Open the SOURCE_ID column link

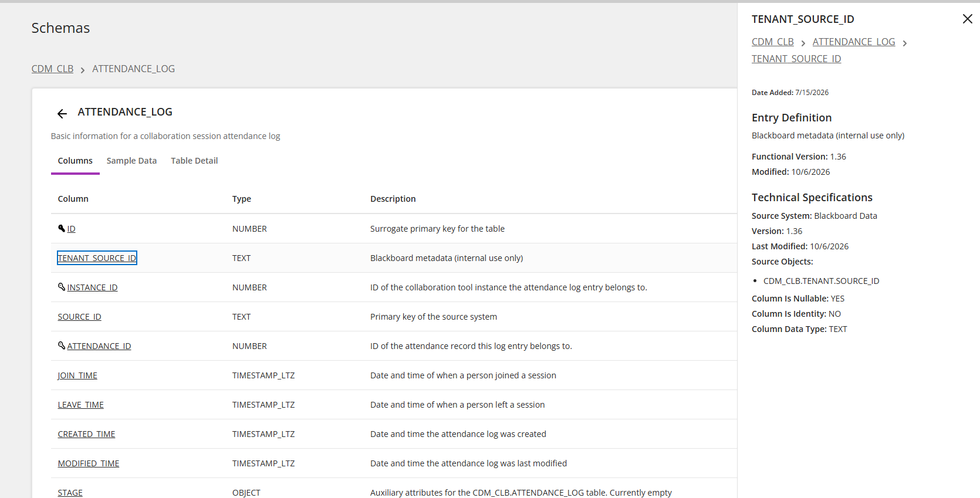tap(79, 317)
